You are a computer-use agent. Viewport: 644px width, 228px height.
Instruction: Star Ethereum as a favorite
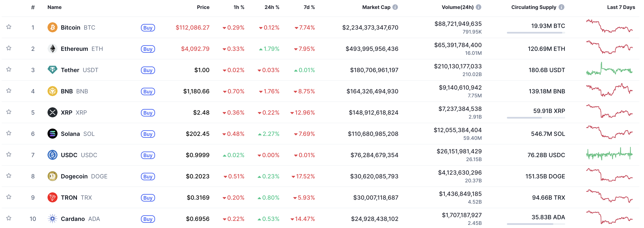click(9, 49)
